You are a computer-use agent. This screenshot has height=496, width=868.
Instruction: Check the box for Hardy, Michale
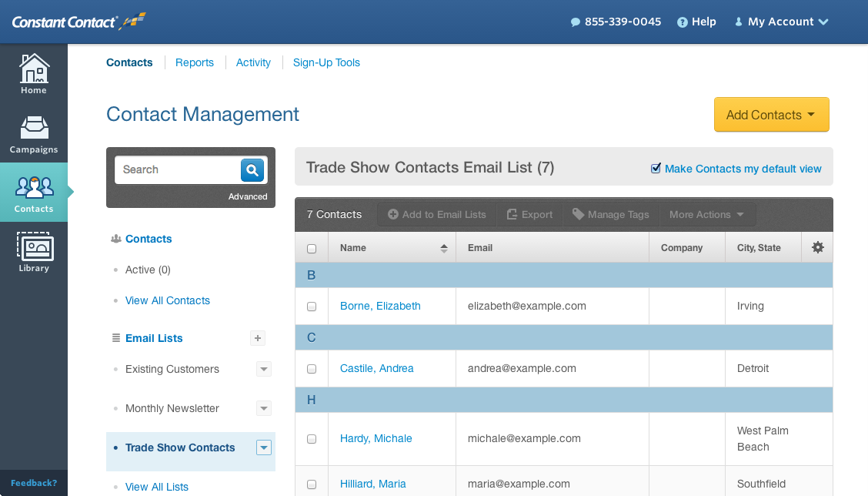(312, 439)
